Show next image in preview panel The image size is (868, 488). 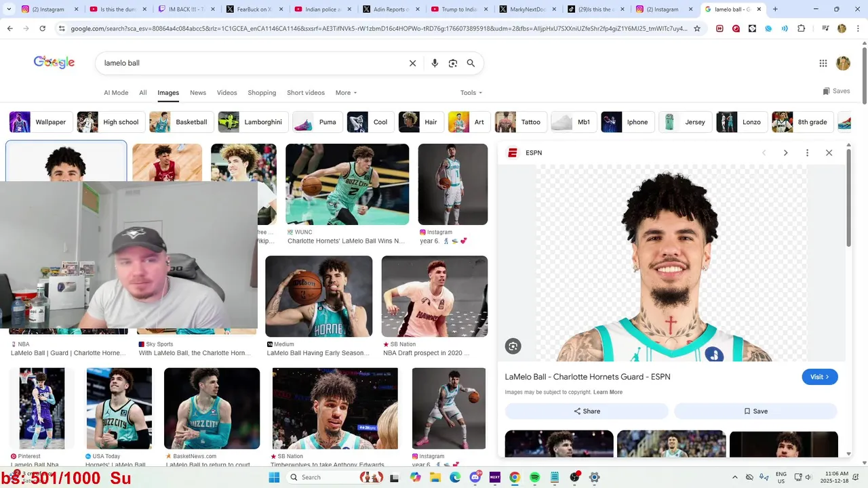click(x=785, y=152)
